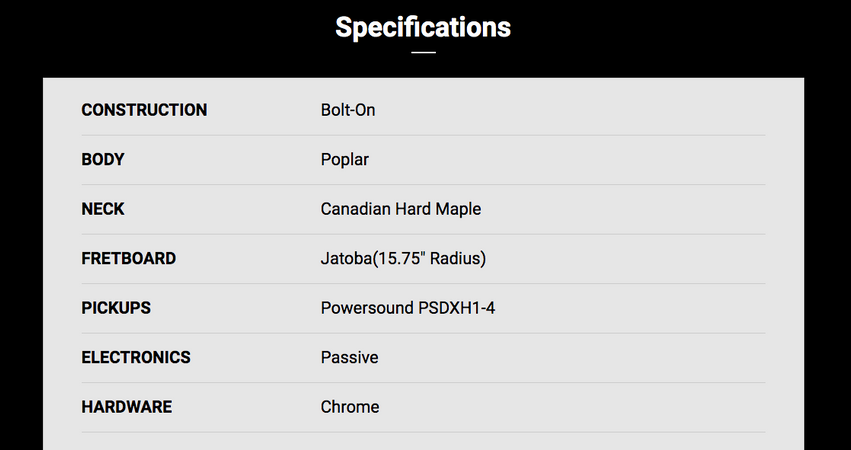
Task: Click the divider line below CONSTRUCTION row
Action: [423, 135]
